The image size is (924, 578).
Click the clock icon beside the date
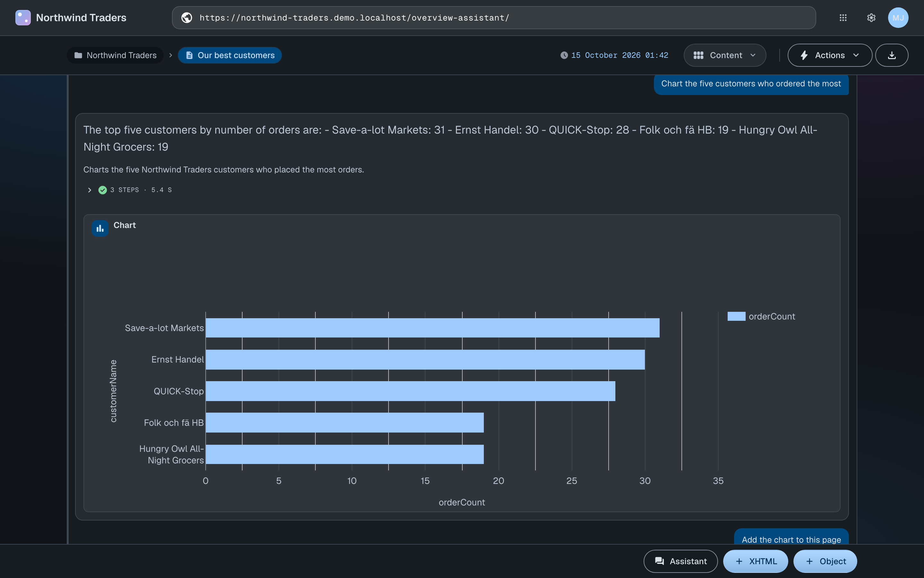(564, 56)
